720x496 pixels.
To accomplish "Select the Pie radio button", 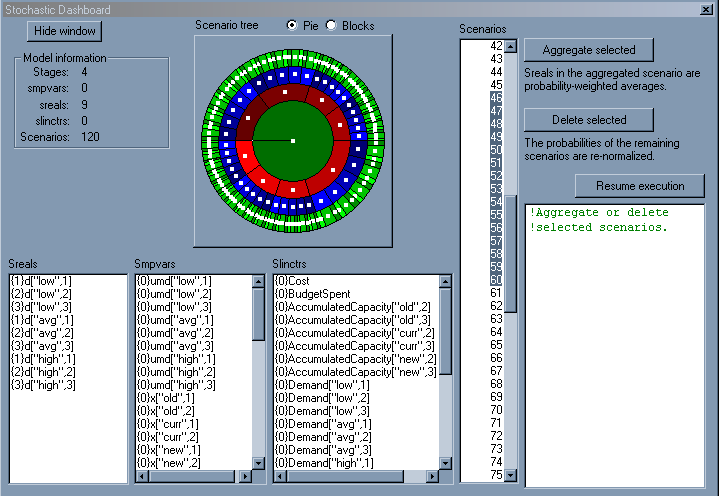I will tap(292, 25).
